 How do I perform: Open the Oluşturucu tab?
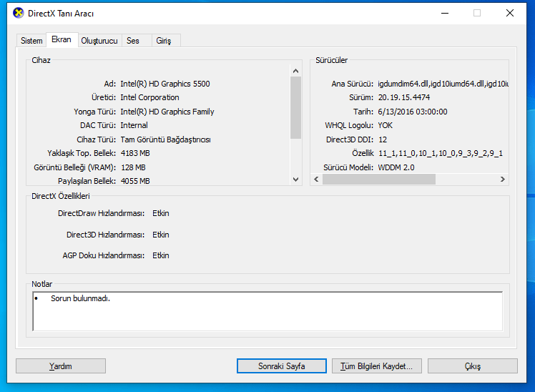(99, 41)
